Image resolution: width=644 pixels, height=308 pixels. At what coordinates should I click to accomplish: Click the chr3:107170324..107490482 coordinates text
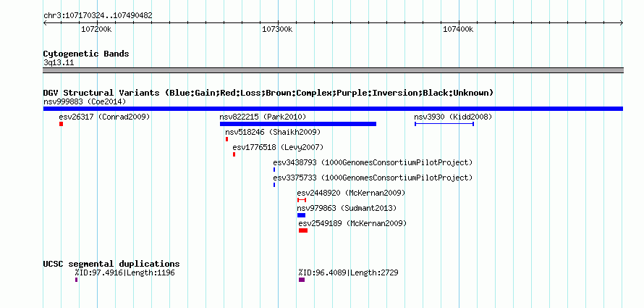pos(98,16)
